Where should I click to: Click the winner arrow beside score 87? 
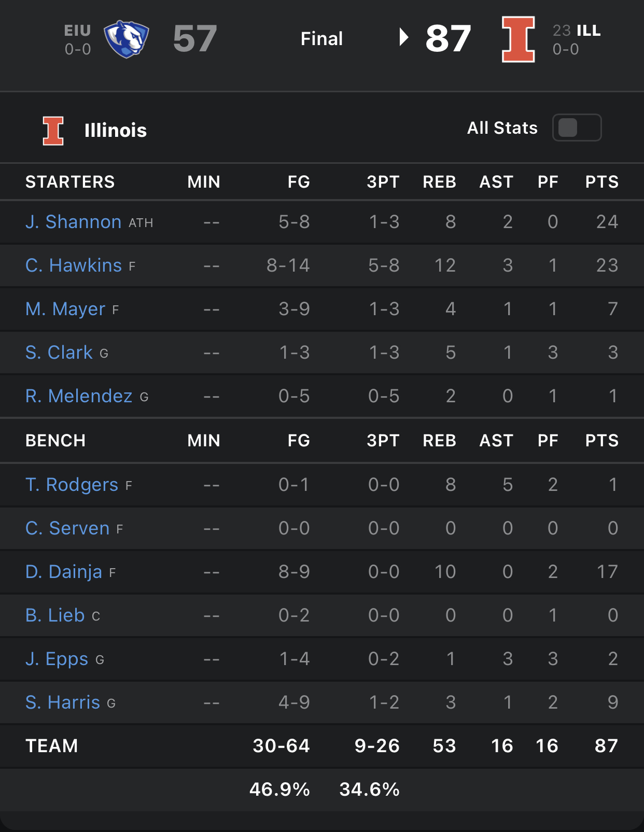coord(403,37)
